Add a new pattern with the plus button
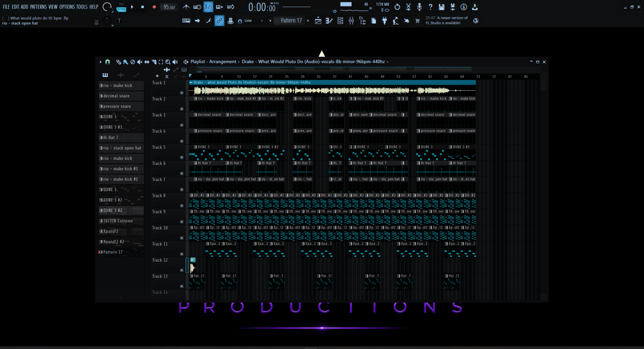 pyautogui.click(x=308, y=21)
